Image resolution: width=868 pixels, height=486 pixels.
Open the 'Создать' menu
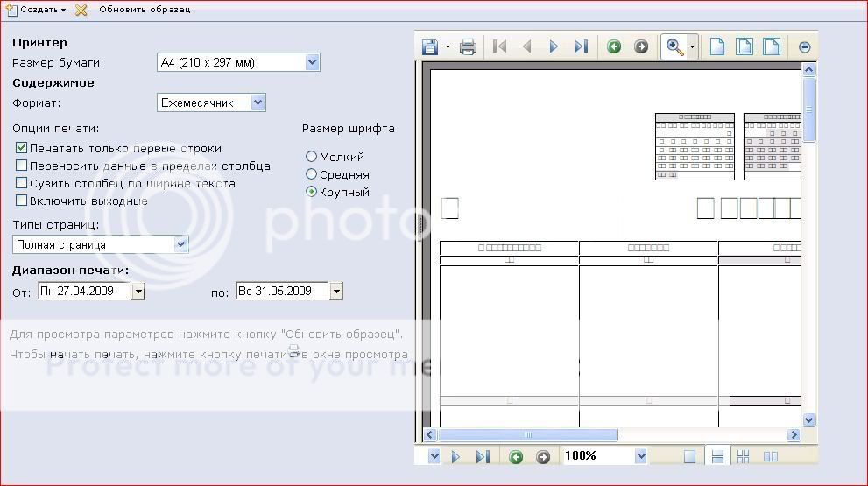pyautogui.click(x=38, y=10)
